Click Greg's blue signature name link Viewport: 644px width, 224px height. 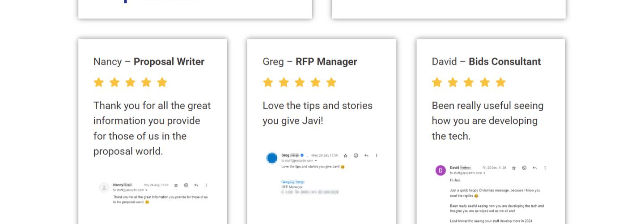292,182
